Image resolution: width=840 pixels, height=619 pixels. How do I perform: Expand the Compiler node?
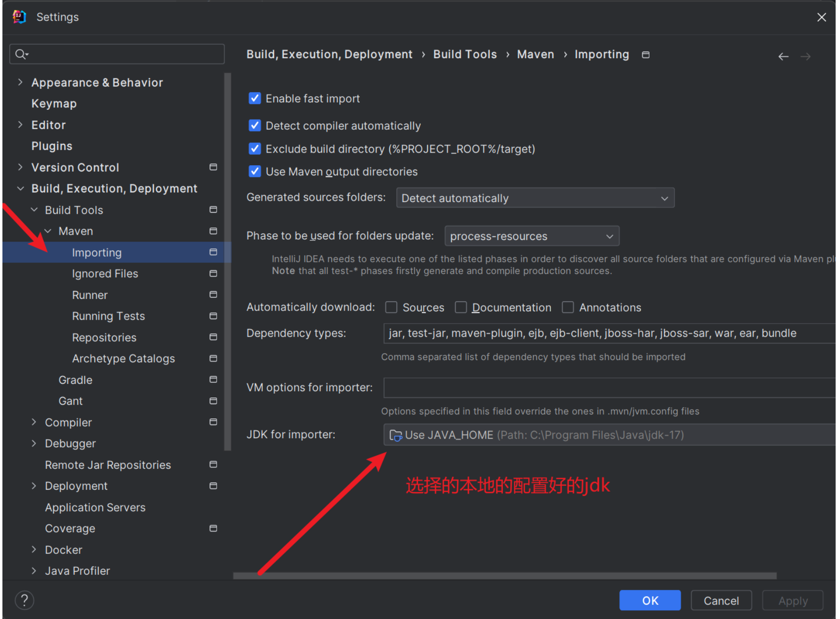(34, 422)
